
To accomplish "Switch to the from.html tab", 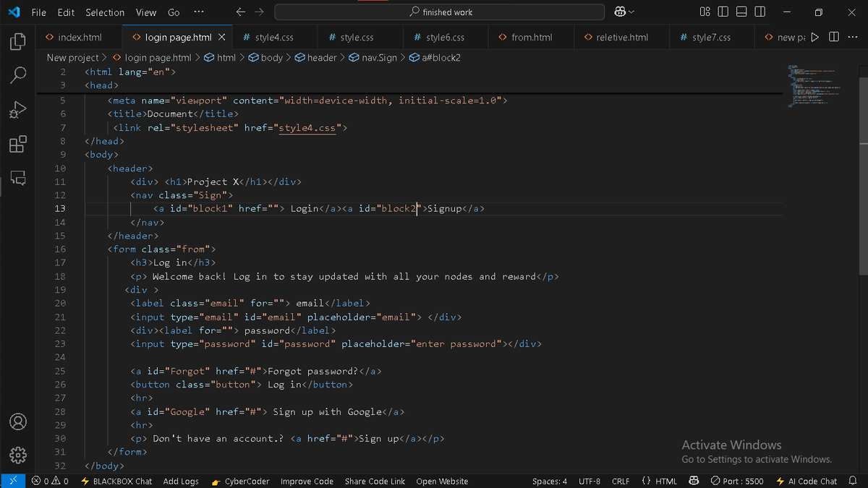I will point(532,37).
